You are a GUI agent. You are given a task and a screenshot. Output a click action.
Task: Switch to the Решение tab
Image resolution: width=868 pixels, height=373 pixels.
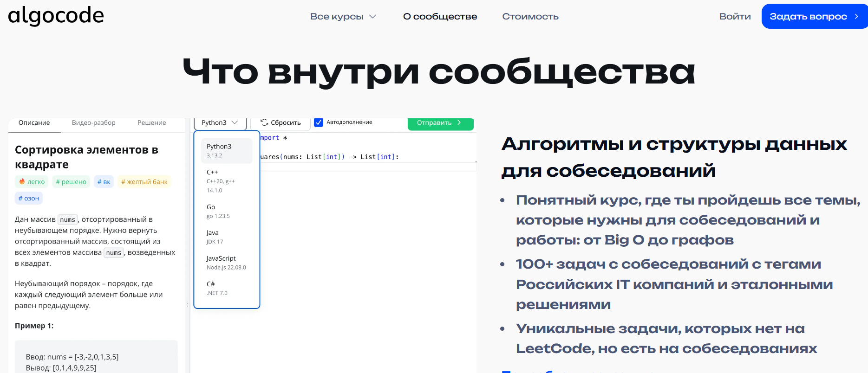tap(151, 123)
